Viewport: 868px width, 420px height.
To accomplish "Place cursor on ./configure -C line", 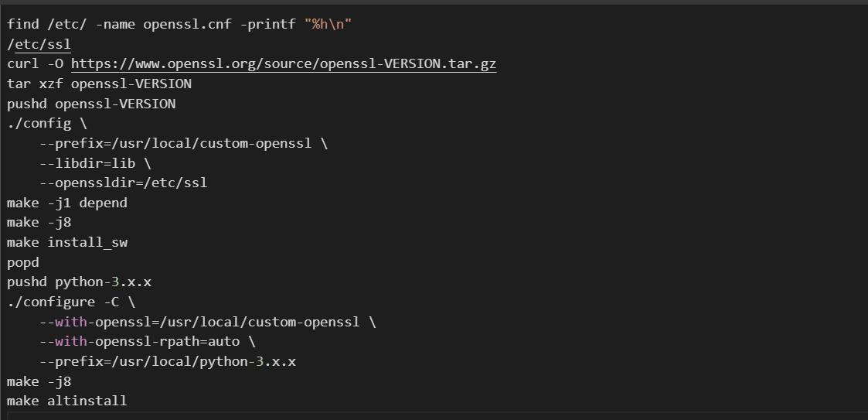I will (71, 302).
